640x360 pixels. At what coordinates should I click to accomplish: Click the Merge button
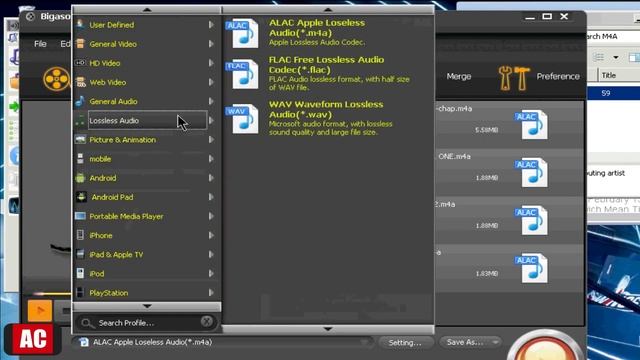[459, 76]
